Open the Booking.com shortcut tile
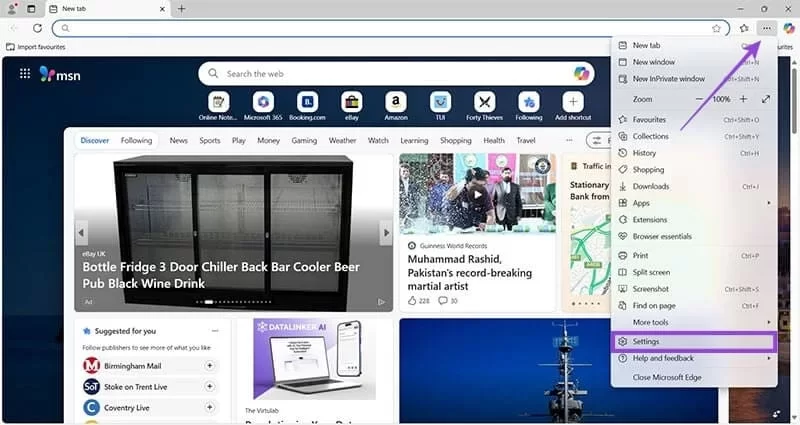Viewport: 800px width, 425px height. (x=307, y=102)
